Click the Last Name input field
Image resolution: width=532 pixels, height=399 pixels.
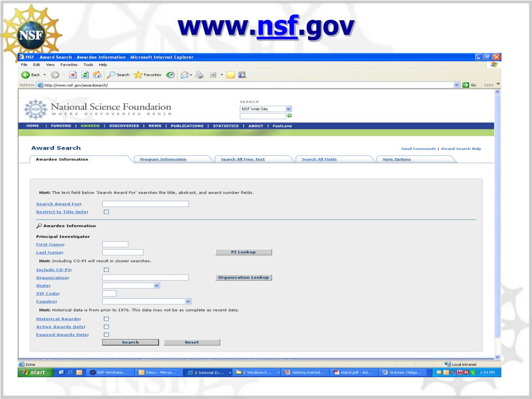coord(123,252)
